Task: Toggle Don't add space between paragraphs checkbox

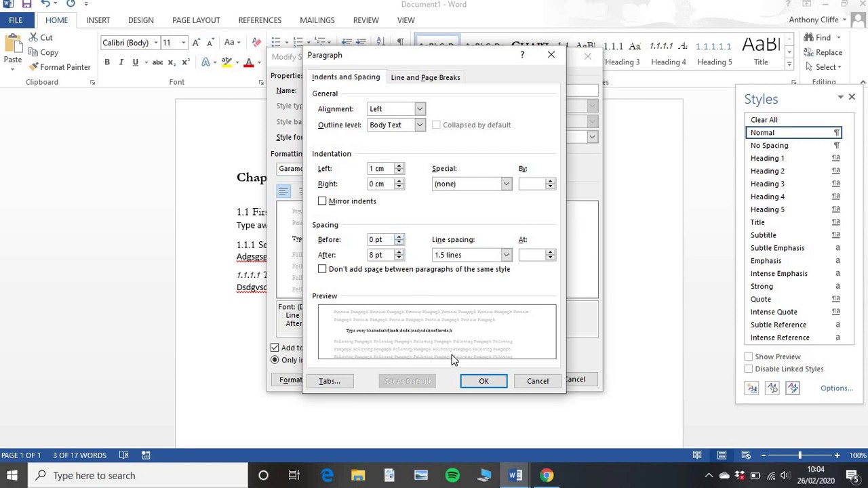Action: [322, 269]
